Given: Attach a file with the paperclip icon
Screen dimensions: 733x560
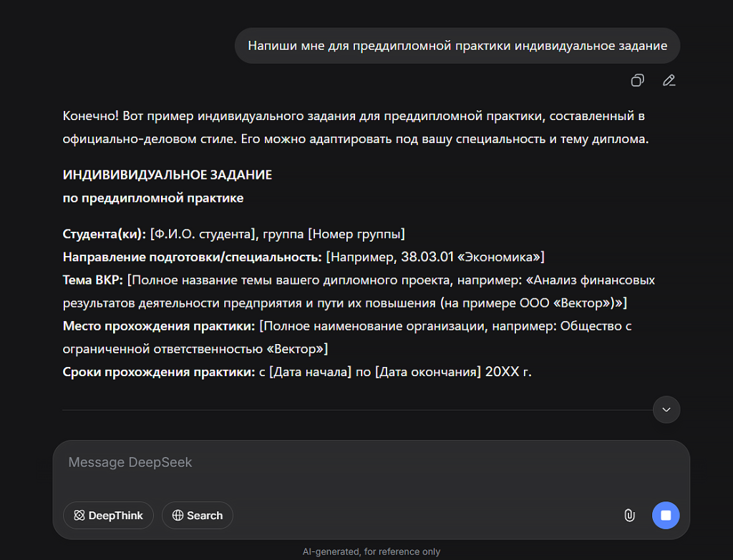Looking at the screenshot, I should coord(629,515).
